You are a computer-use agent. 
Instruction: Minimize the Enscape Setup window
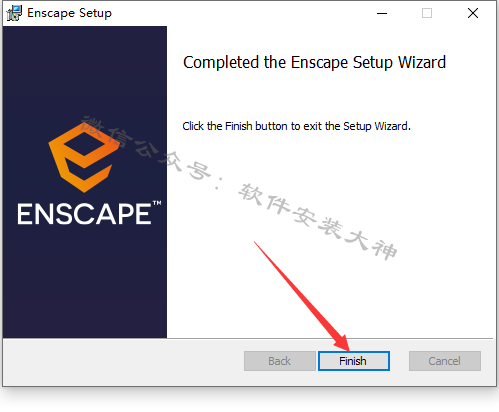(382, 13)
